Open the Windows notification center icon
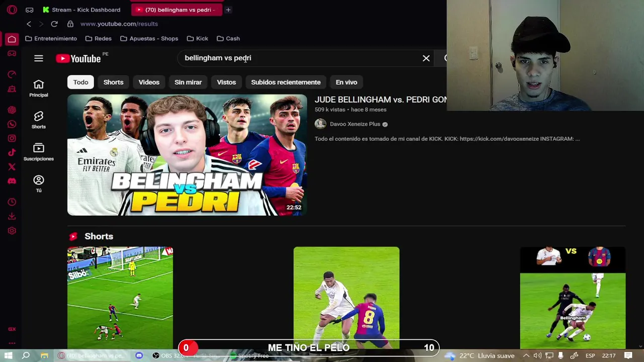 [628, 355]
